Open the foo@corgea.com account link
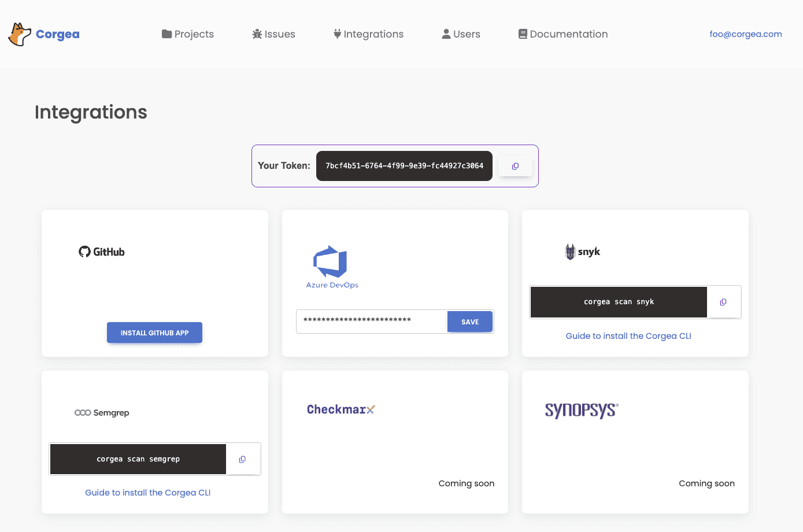The height and width of the screenshot is (532, 803). [x=745, y=34]
